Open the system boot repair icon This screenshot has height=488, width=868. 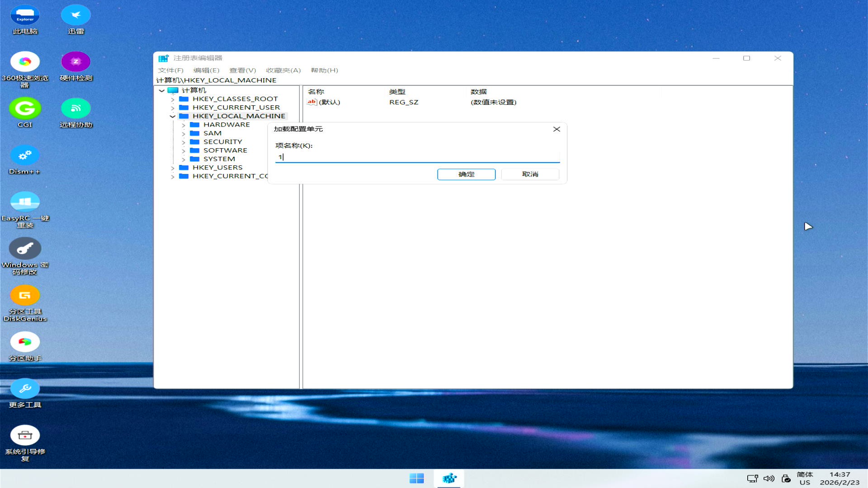point(25,436)
